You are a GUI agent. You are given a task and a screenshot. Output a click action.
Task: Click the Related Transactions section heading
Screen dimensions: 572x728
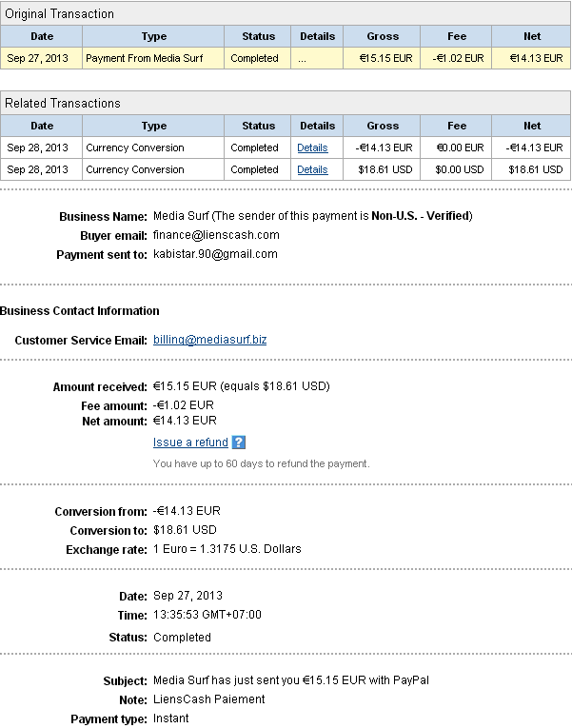(x=63, y=103)
